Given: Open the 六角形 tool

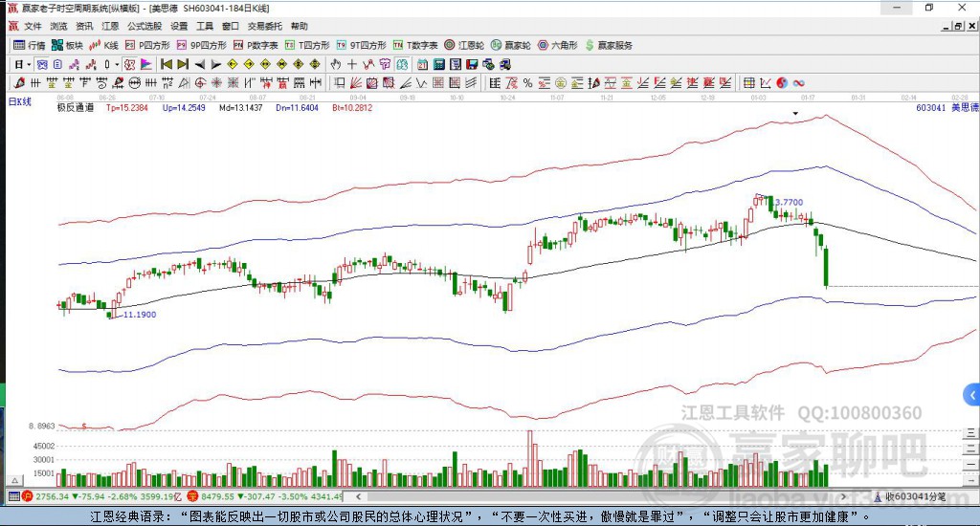Looking at the screenshot, I should [558, 45].
